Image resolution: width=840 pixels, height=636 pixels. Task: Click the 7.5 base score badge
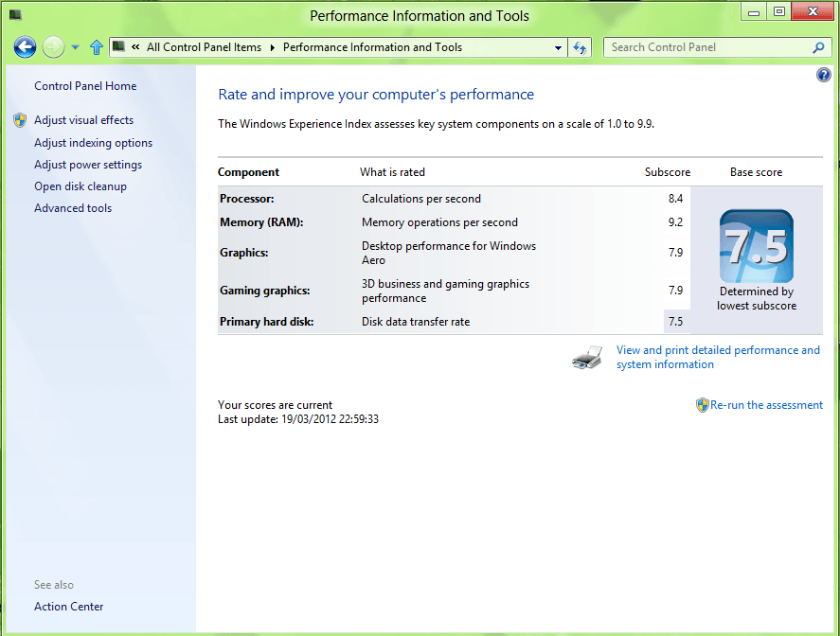click(757, 246)
